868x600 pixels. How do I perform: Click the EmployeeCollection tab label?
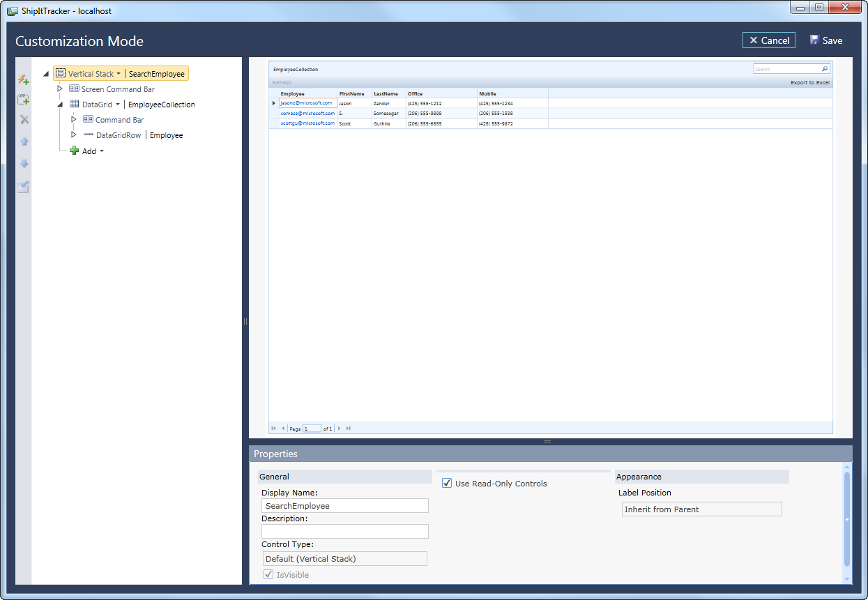tap(296, 69)
